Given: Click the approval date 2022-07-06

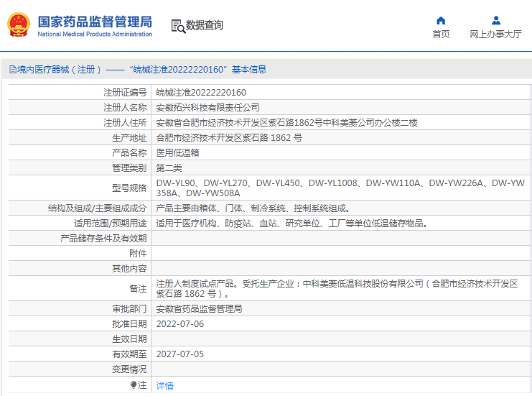Looking at the screenshot, I should point(180,324).
